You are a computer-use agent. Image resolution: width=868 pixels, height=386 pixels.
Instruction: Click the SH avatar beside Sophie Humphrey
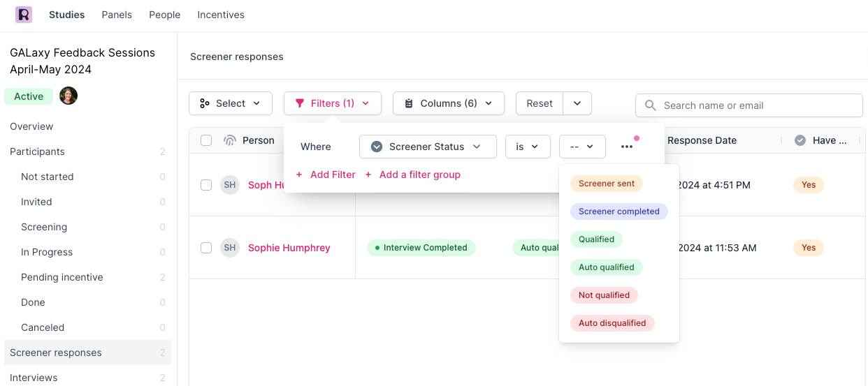pos(230,248)
